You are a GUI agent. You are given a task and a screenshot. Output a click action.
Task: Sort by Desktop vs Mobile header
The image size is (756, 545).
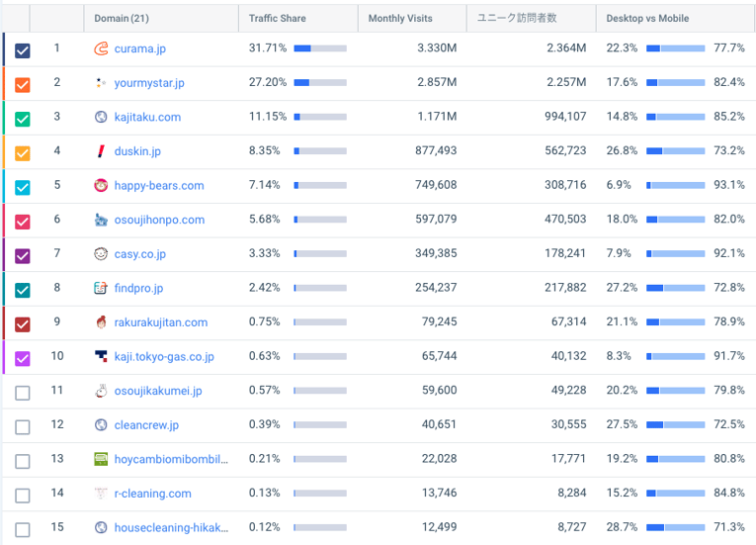pyautogui.click(x=647, y=19)
